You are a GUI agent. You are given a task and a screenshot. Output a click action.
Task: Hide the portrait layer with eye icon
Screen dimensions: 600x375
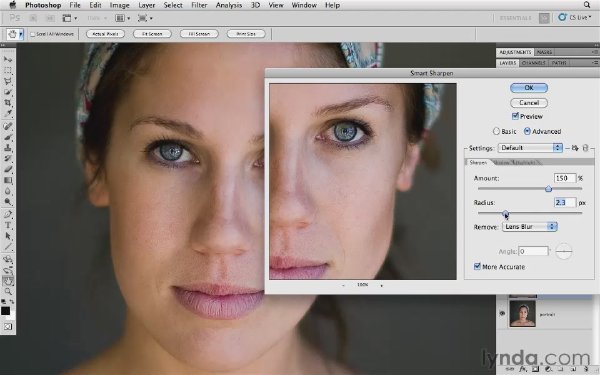pyautogui.click(x=502, y=314)
